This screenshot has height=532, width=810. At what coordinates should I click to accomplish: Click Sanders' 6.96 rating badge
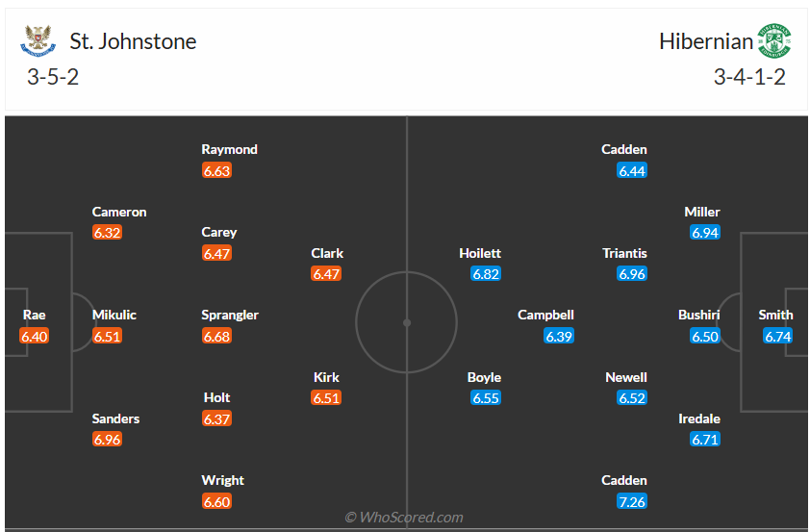point(108,440)
